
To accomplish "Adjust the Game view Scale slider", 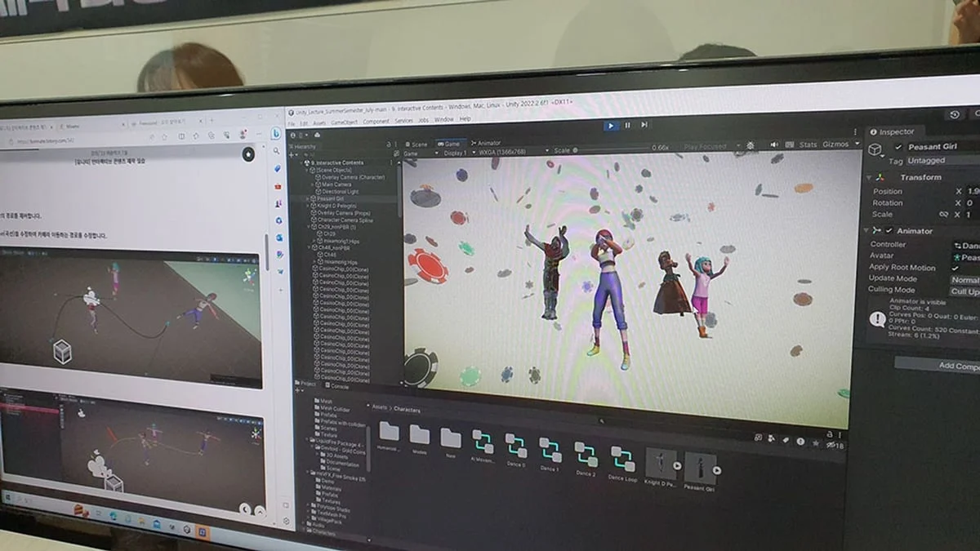I will tap(612, 149).
